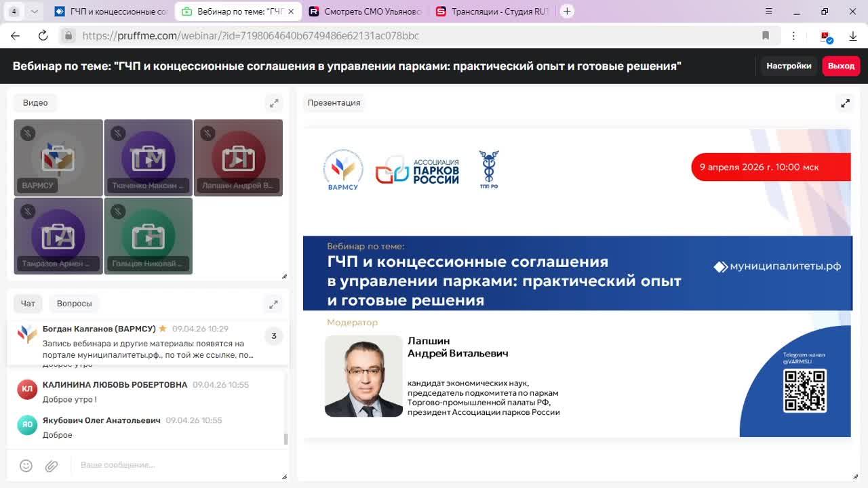Click the ТПП РФ logo on the slide
Viewport: 868px width, 488px height.
(489, 169)
